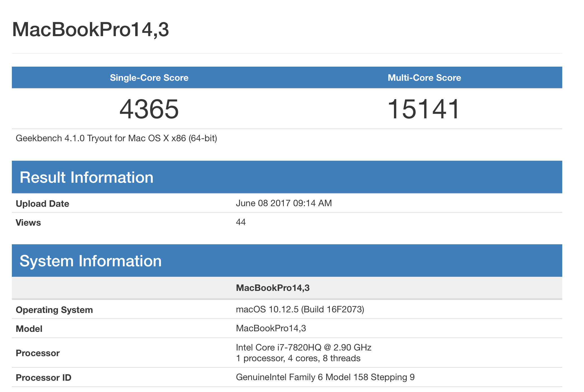Click the single-core score value 4365

point(149,109)
